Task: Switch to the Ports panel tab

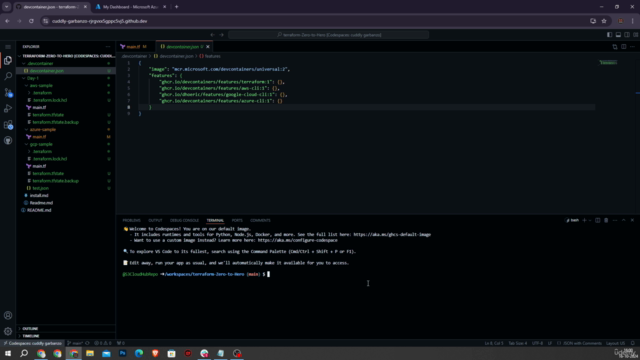Action: tap(237, 220)
